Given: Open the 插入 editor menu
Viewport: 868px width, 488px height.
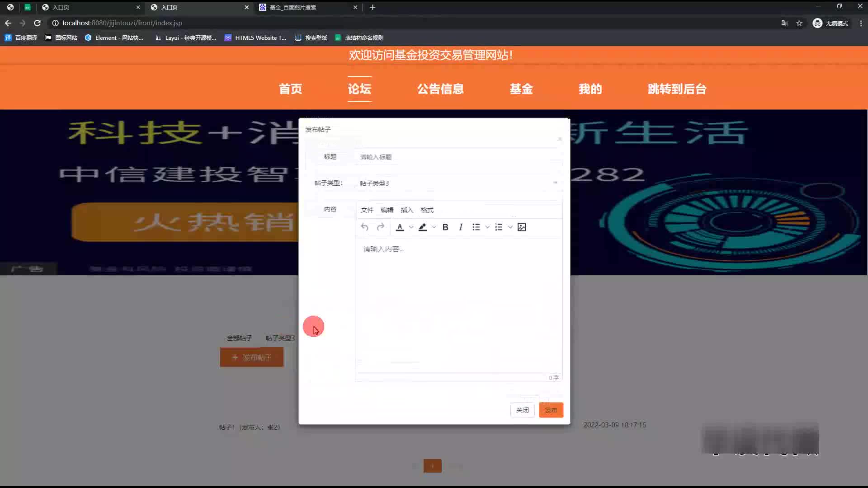Looking at the screenshot, I should click(x=407, y=210).
